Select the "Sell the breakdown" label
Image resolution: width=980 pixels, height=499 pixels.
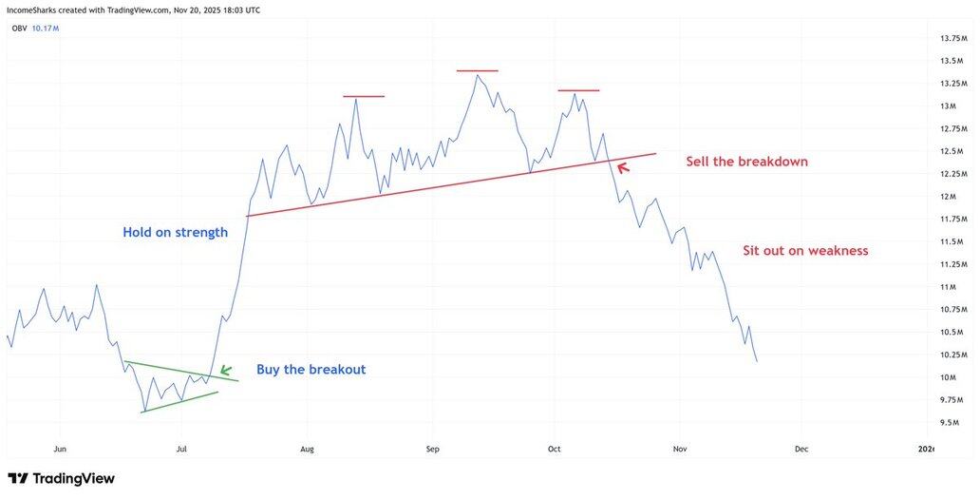746,162
